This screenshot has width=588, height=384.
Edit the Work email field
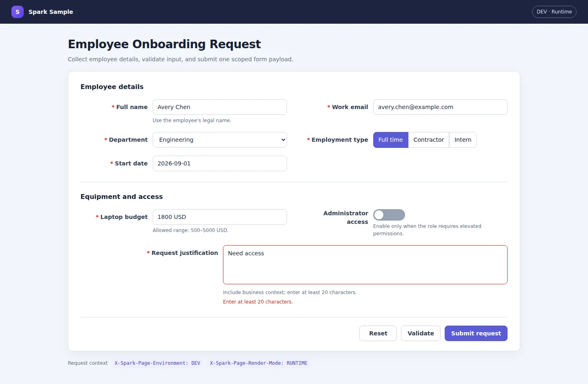click(440, 107)
